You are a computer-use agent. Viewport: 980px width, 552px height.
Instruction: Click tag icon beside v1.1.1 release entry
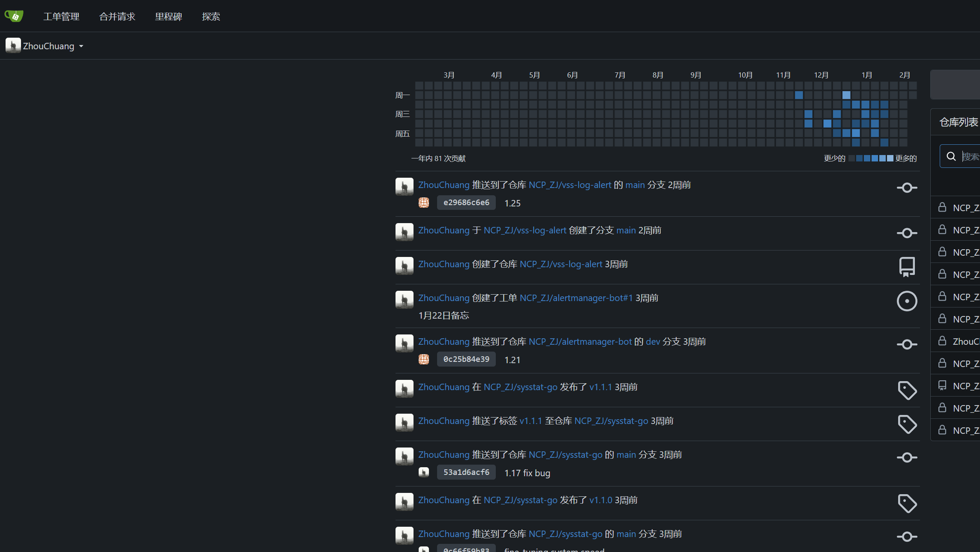[907, 390]
